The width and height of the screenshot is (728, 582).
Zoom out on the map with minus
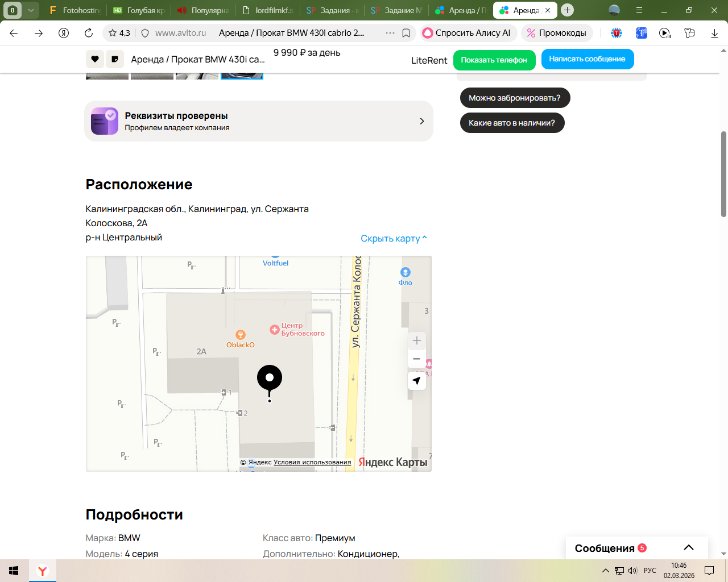point(417,359)
